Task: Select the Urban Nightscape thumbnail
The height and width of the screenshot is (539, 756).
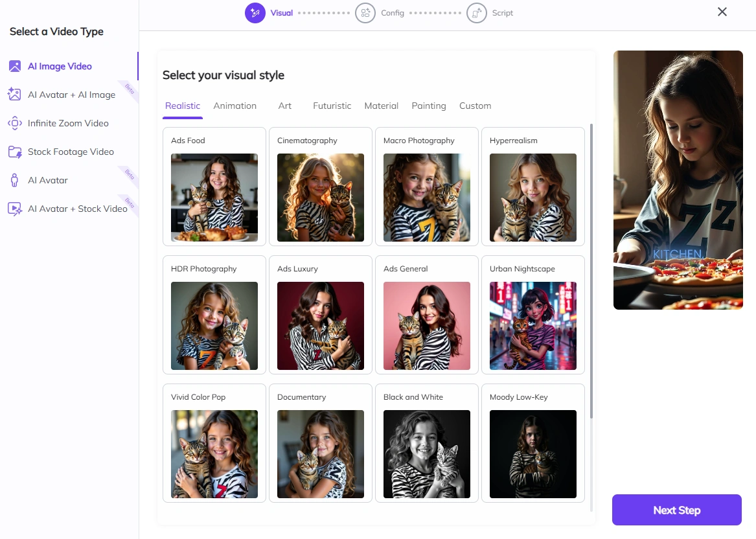Action: (533, 326)
